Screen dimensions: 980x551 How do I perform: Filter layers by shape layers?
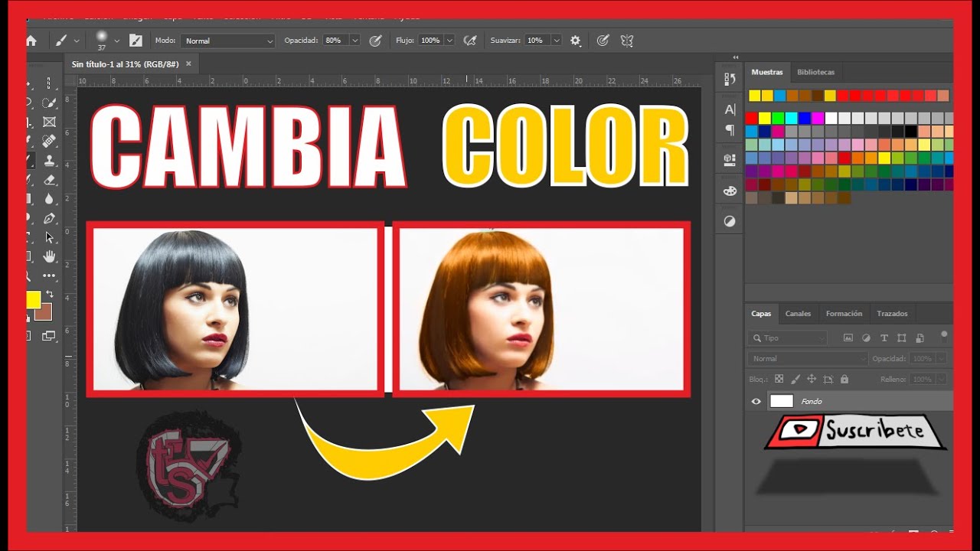pos(902,337)
